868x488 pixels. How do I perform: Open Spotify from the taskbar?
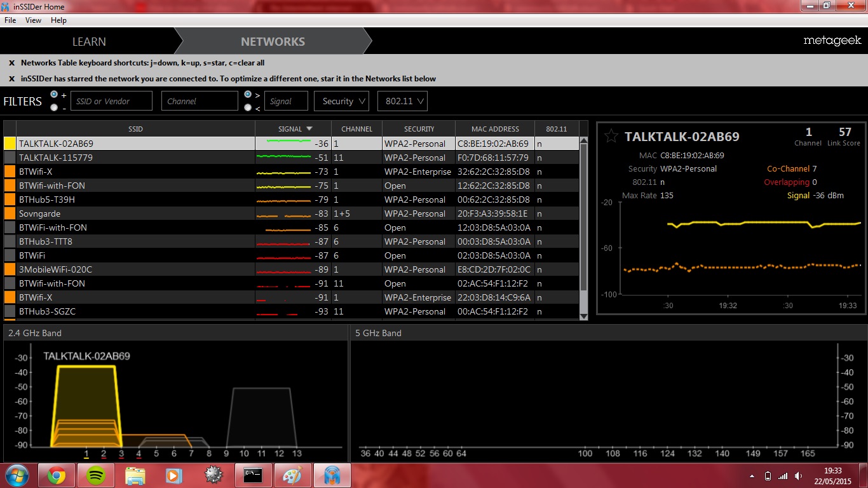pos(96,475)
